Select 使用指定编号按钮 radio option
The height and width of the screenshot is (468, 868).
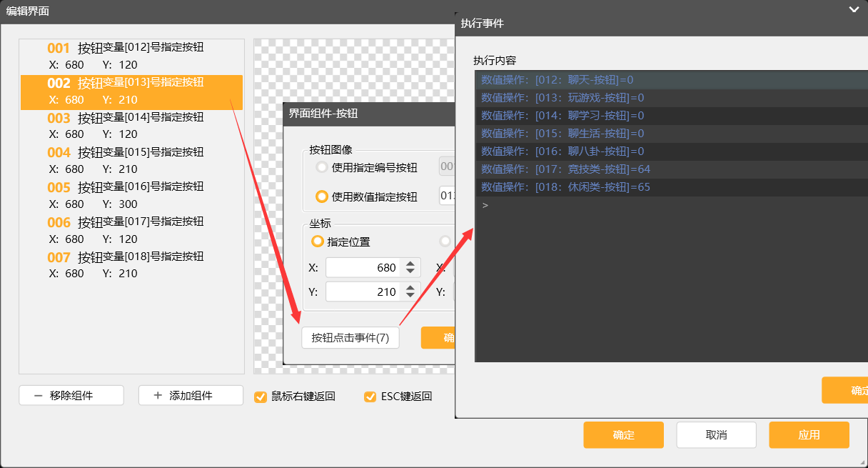[321, 167]
